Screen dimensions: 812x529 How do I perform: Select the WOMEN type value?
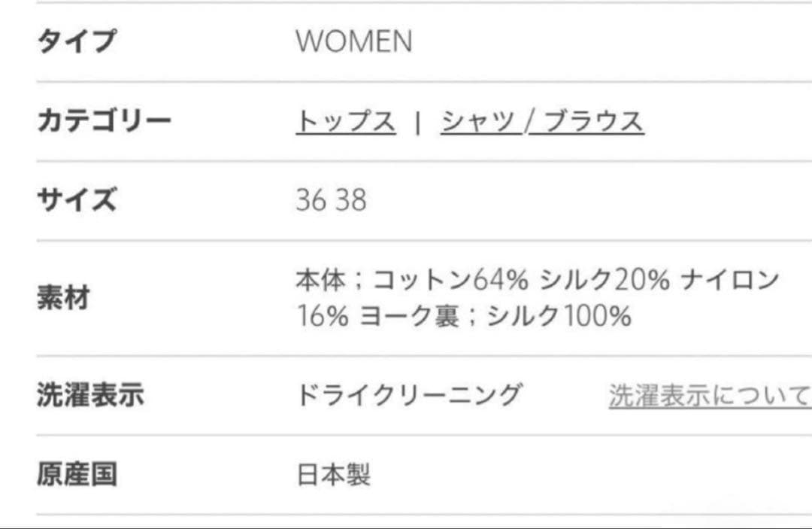point(354,41)
